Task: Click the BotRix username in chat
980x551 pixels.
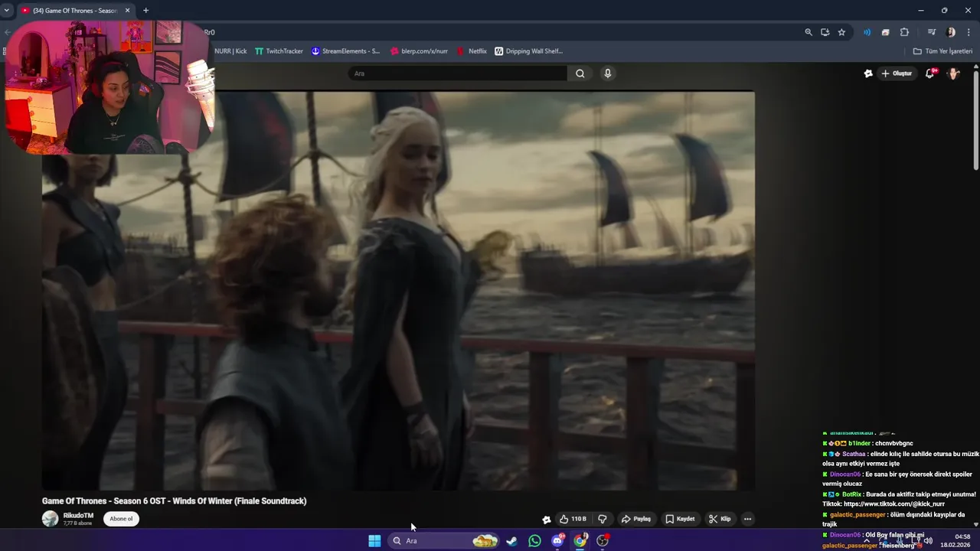Action: click(x=851, y=494)
